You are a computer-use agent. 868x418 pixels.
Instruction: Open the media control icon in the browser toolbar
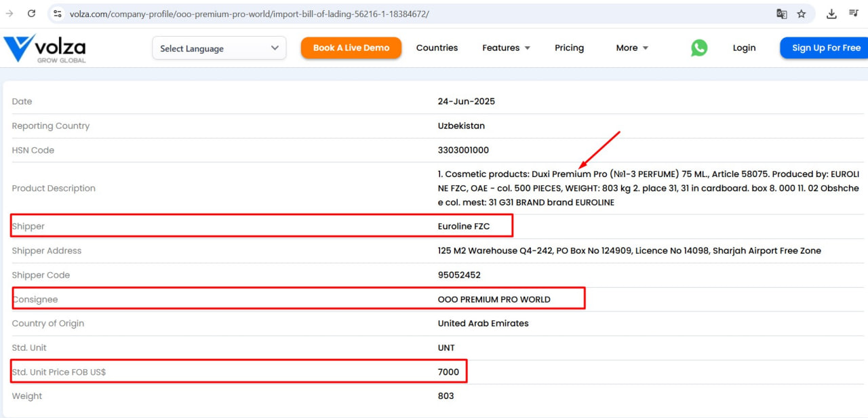[854, 14]
